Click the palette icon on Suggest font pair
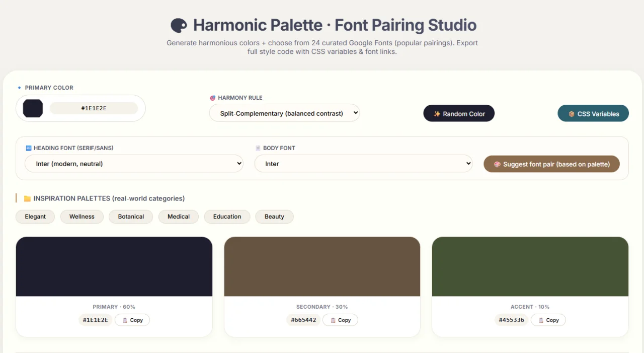This screenshot has height=353, width=644. click(x=497, y=164)
